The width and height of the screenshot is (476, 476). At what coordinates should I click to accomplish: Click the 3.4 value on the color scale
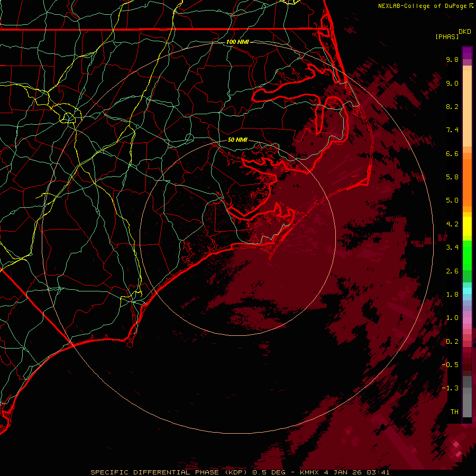click(452, 248)
